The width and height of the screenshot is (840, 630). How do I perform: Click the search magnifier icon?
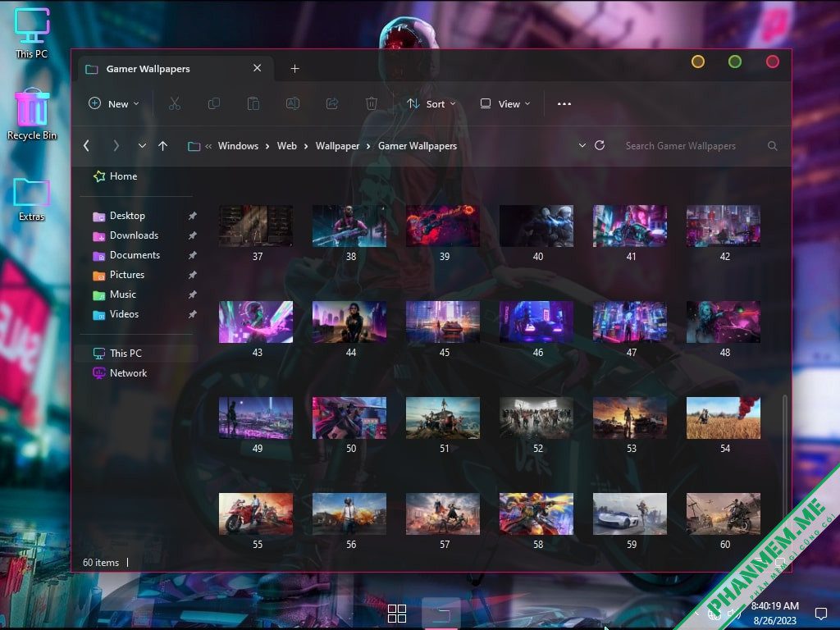[x=773, y=146]
